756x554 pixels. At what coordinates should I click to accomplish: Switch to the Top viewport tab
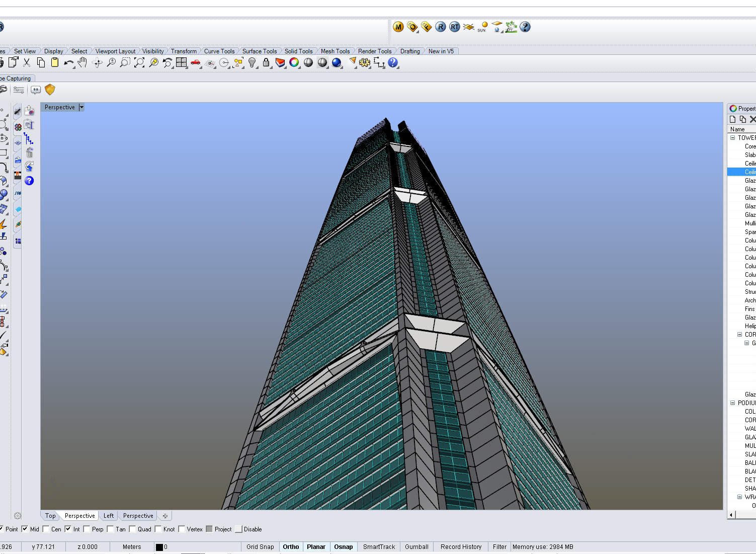50,516
